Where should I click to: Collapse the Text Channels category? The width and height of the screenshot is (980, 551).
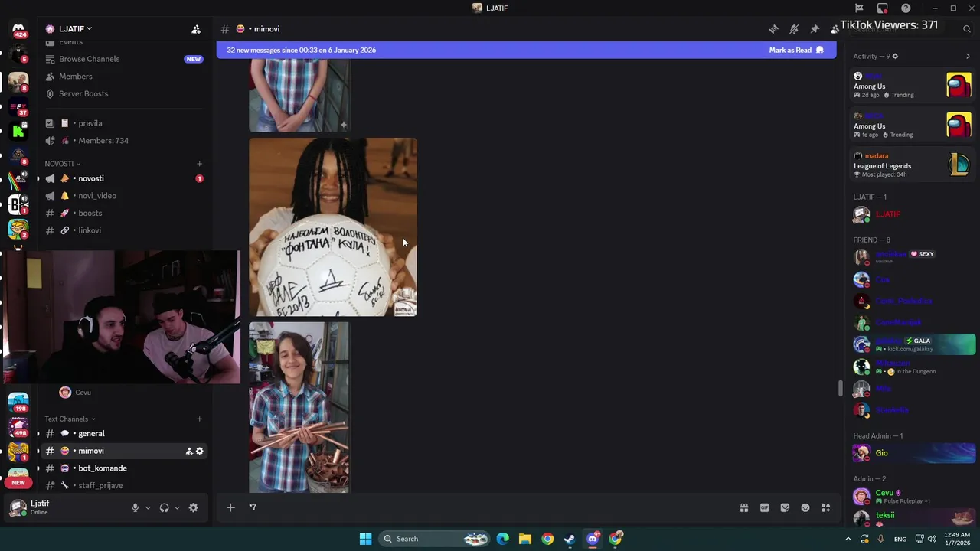70,419
